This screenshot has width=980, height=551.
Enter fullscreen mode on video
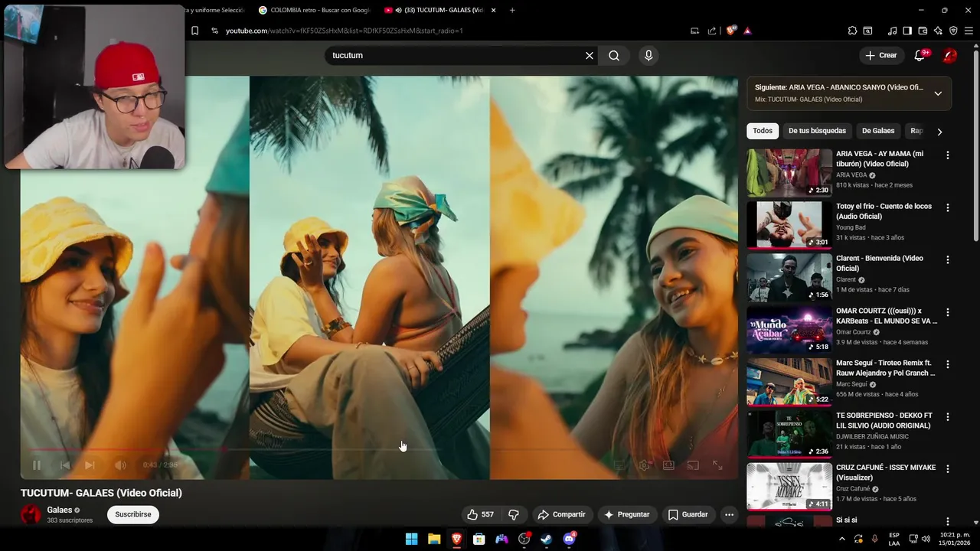click(717, 465)
